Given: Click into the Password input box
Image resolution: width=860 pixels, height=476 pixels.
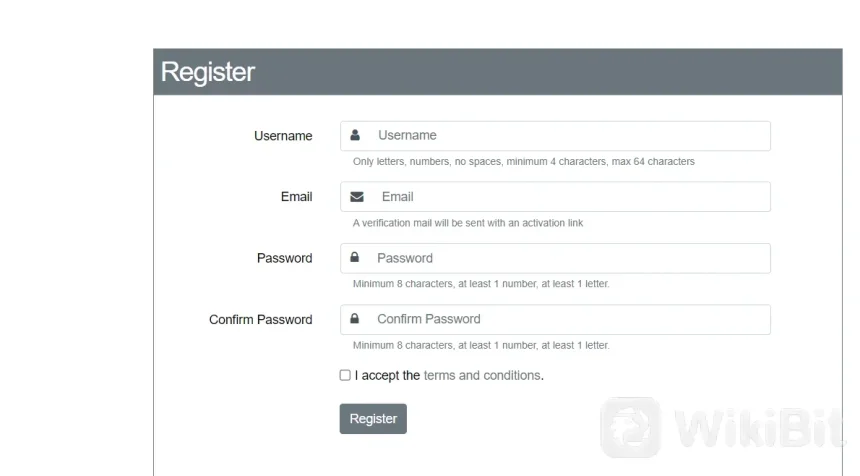Looking at the screenshot, I should (x=568, y=258).
